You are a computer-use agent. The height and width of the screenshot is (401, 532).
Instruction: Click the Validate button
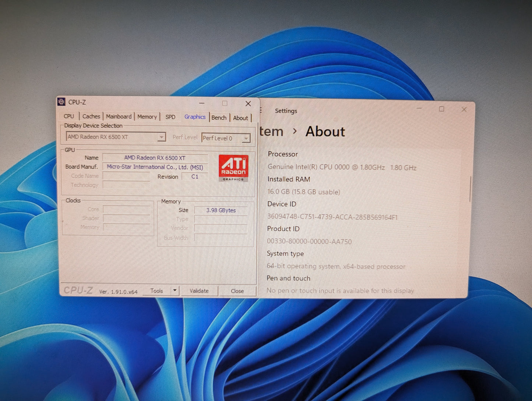[199, 291]
